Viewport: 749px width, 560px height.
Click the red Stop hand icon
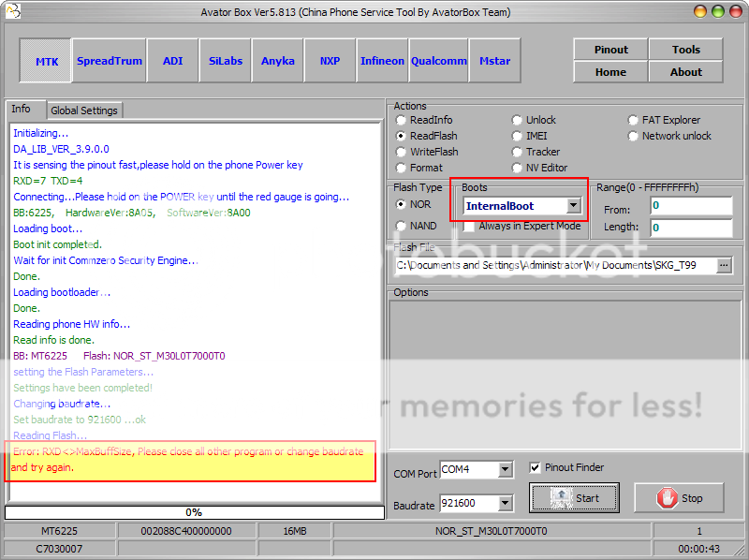point(667,498)
